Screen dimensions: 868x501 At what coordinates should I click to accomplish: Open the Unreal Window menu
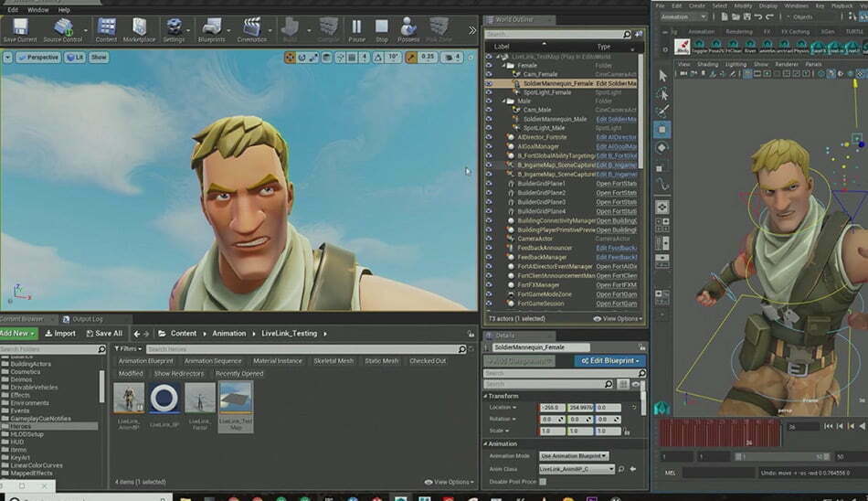click(37, 10)
